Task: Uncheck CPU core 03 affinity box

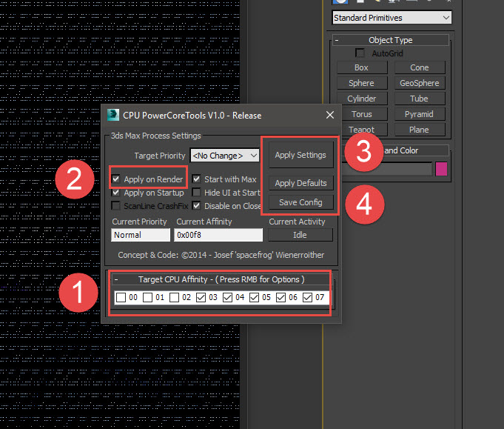Action: click(x=201, y=297)
